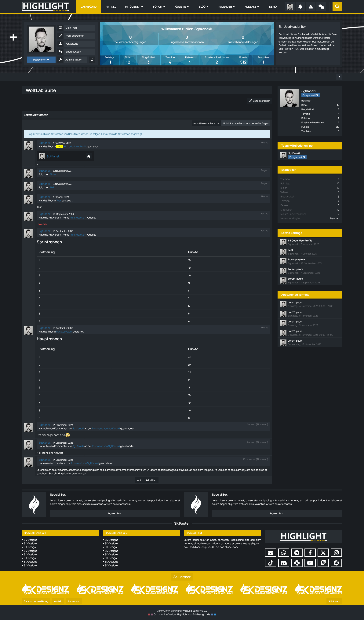Expand the plus icon at left edge

point(13,37)
